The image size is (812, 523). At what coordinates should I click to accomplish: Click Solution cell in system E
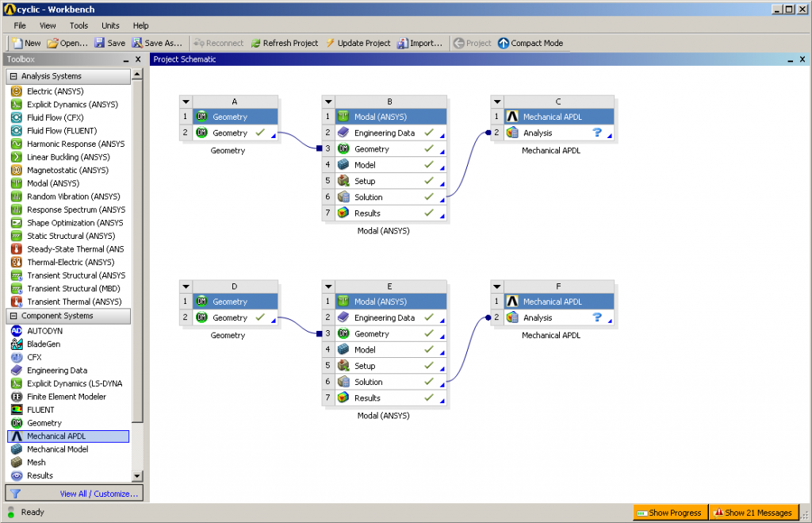click(x=368, y=382)
